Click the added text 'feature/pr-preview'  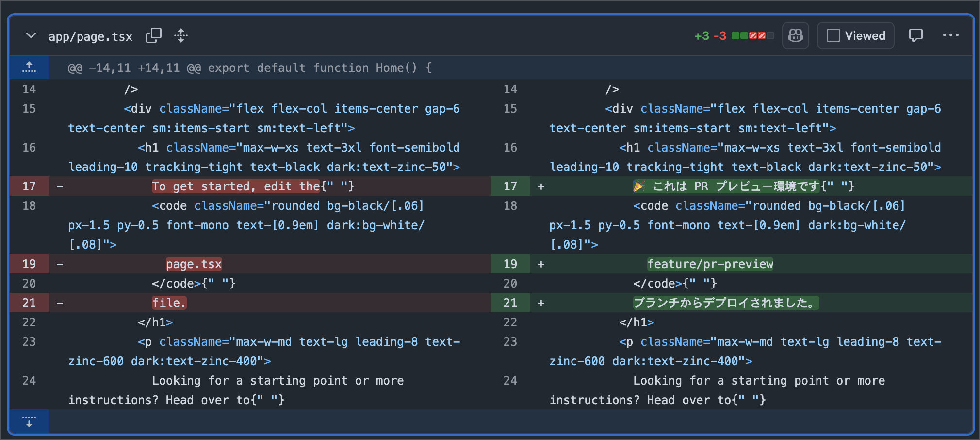(710, 264)
